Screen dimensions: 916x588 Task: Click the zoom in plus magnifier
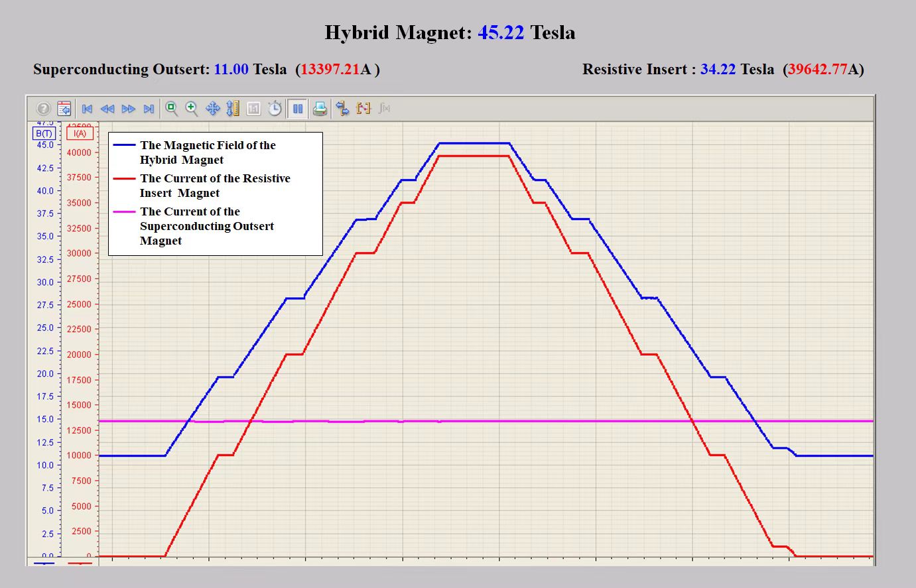(192, 109)
